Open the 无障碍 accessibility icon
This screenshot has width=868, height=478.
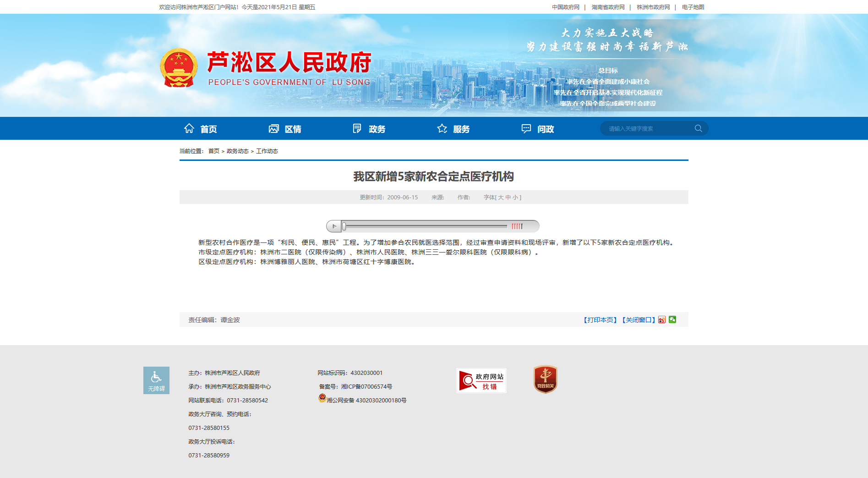156,380
